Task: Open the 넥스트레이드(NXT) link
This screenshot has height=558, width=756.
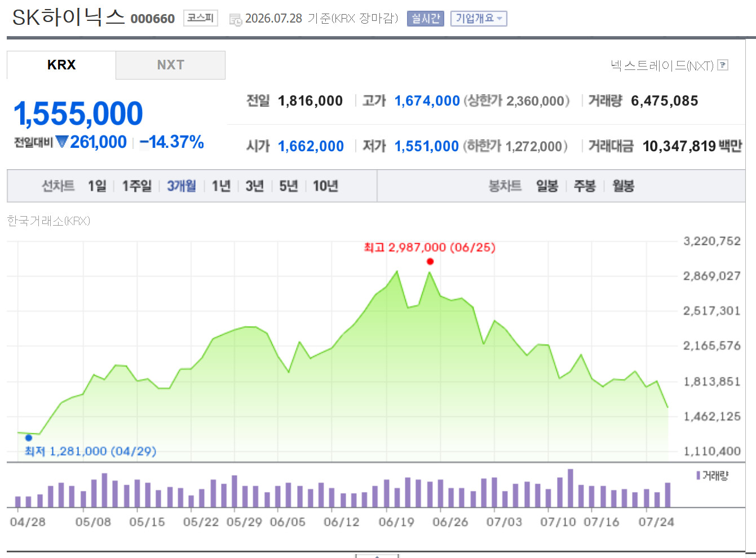Action: 662,65
